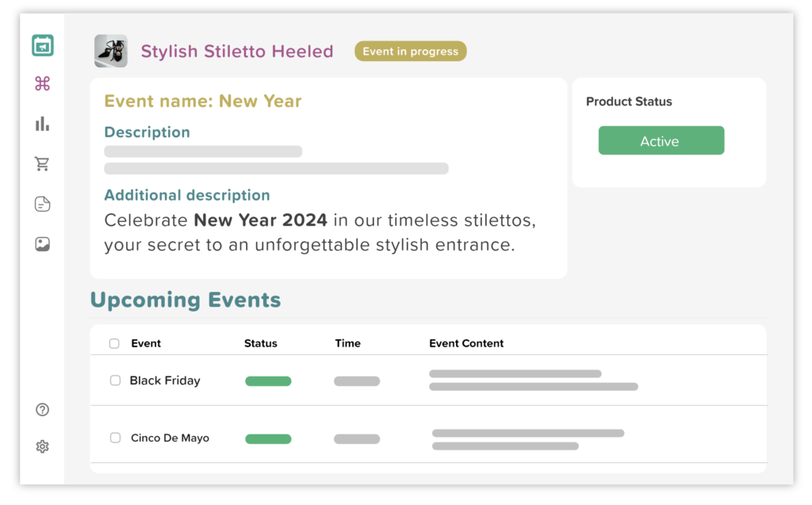The width and height of the screenshot is (812, 505).
Task: Open the image gallery sidebar icon
Action: (x=43, y=244)
